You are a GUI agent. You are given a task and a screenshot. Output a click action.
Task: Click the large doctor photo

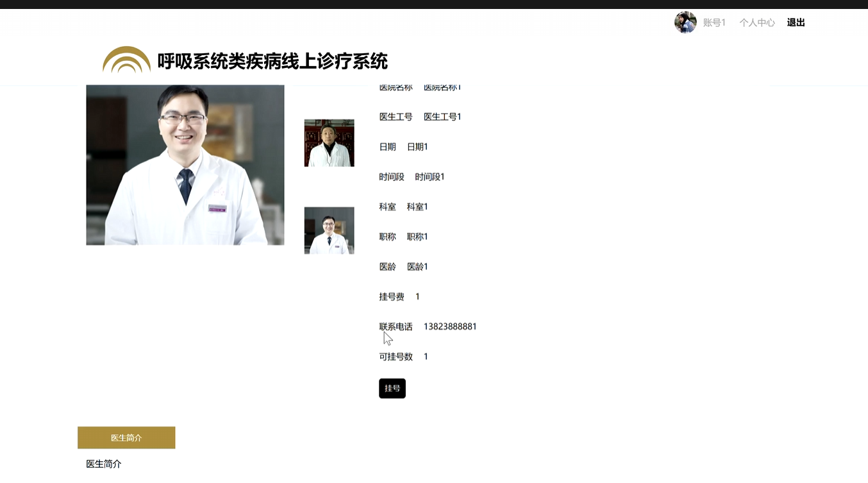coord(185,165)
